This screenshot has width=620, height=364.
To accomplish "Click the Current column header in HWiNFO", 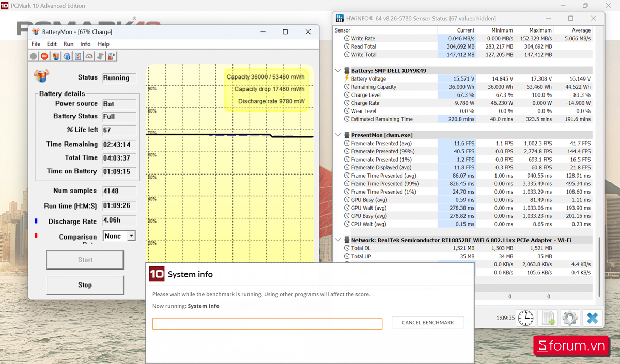I will pos(466,30).
